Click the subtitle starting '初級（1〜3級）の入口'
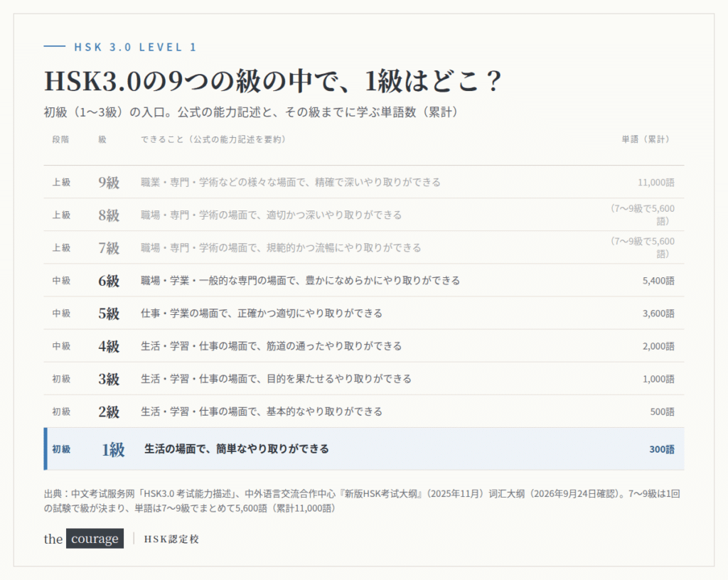Image resolution: width=728 pixels, height=580 pixels. (251, 112)
